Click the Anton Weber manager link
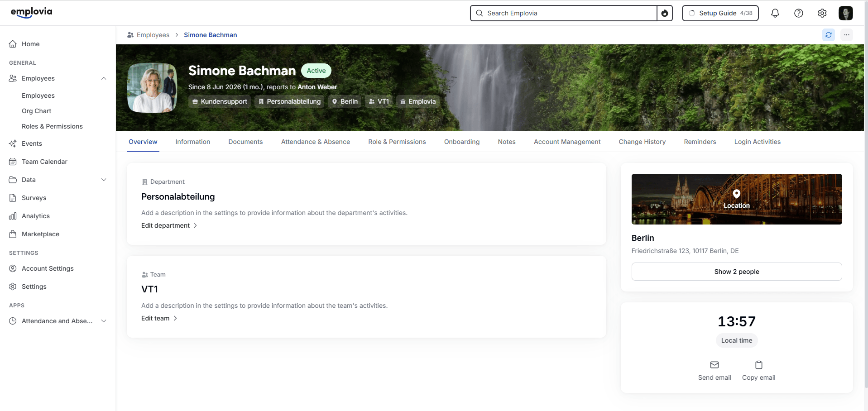The image size is (868, 411). tap(317, 87)
